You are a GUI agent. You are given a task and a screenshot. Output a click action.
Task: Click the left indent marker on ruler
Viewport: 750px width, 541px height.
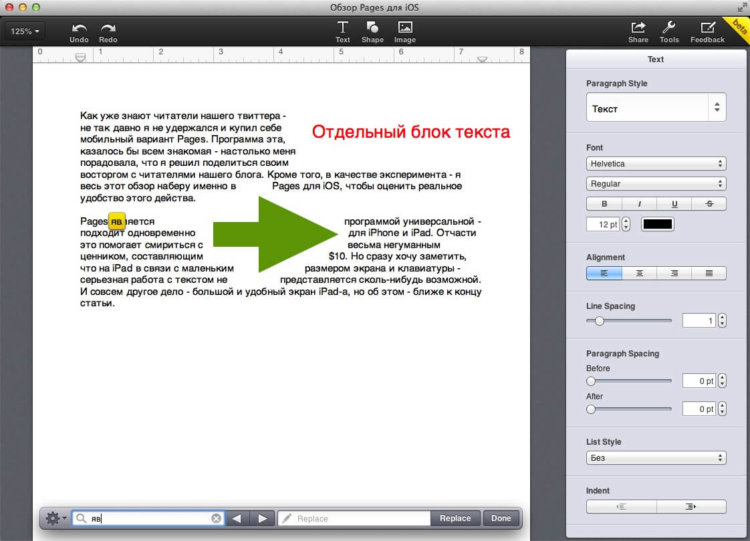point(80,58)
